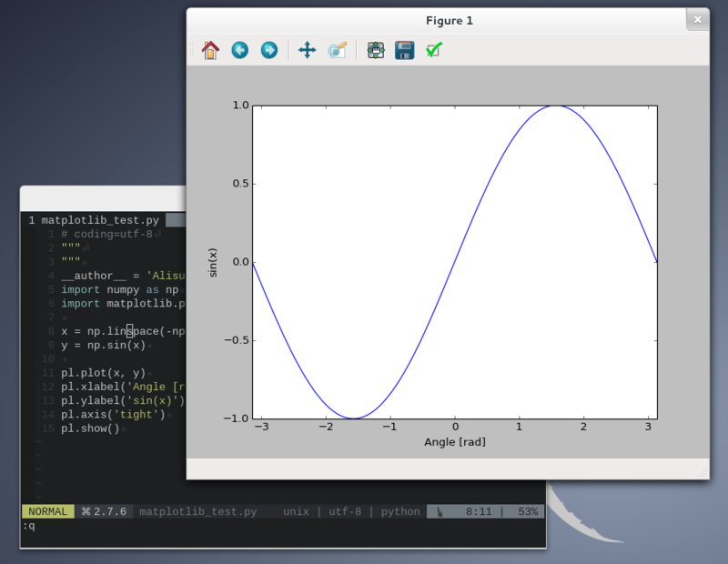Go back to the previous plot view

(x=239, y=50)
